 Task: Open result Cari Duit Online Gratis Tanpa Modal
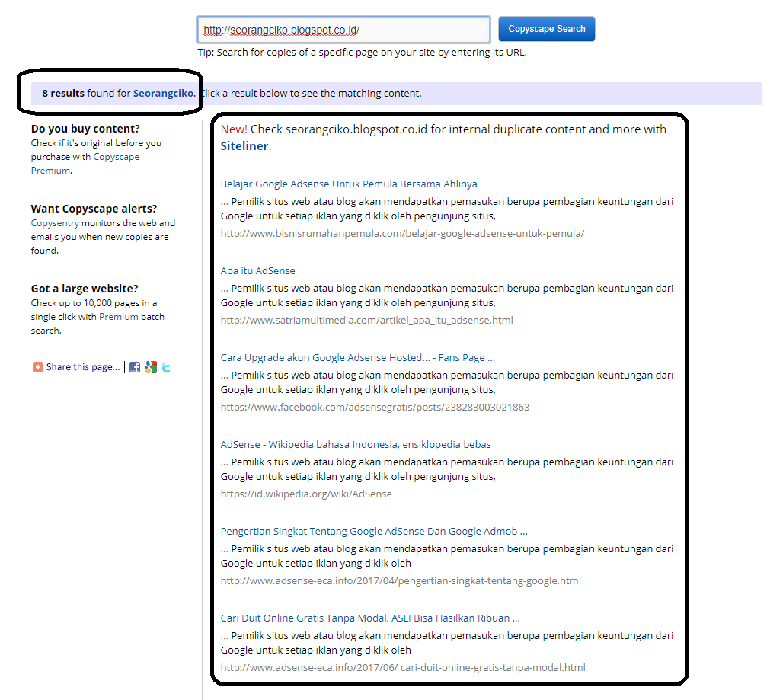click(x=370, y=618)
